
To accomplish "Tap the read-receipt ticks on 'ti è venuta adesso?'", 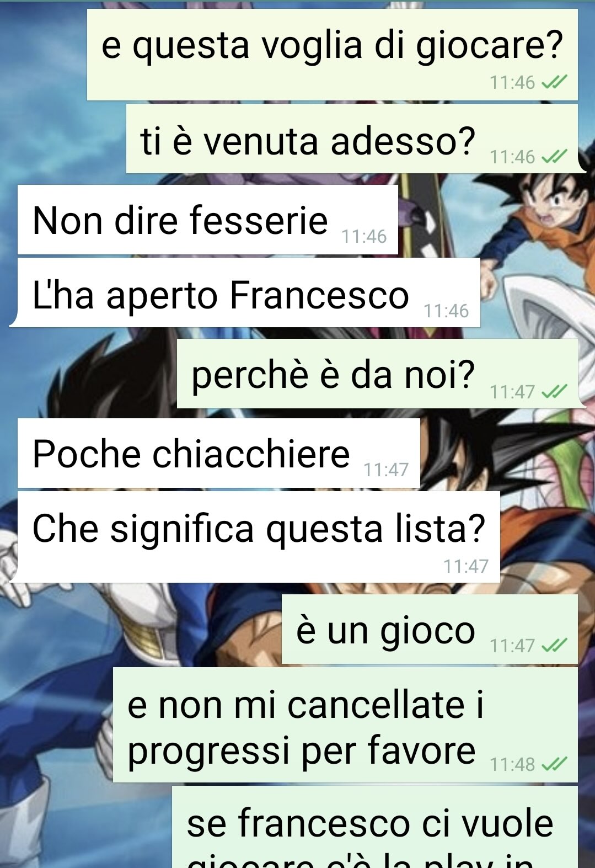I will coord(554,157).
